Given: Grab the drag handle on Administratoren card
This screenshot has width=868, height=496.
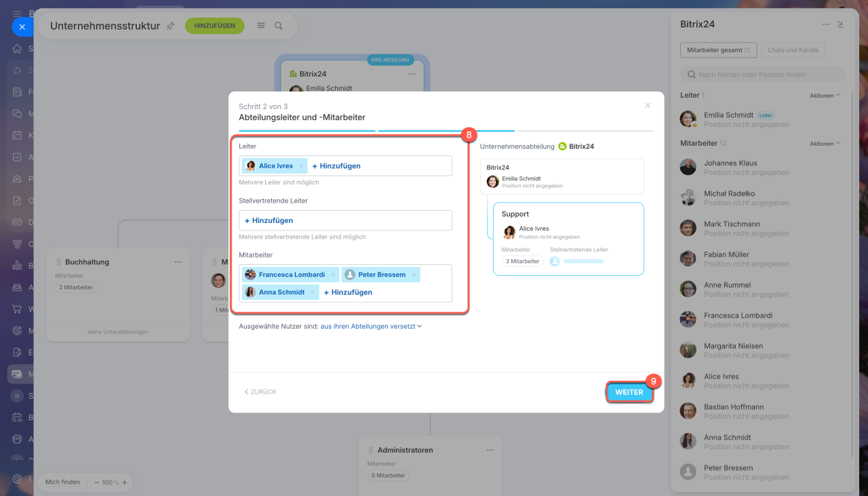Looking at the screenshot, I should tap(371, 450).
